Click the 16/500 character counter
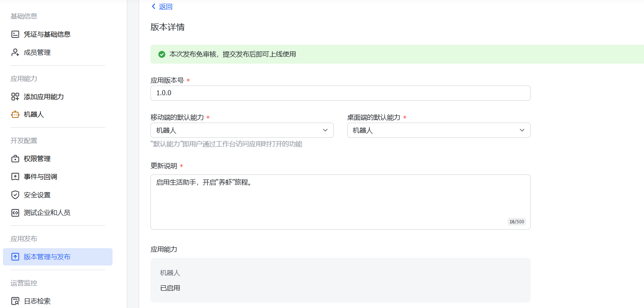 pos(517,221)
